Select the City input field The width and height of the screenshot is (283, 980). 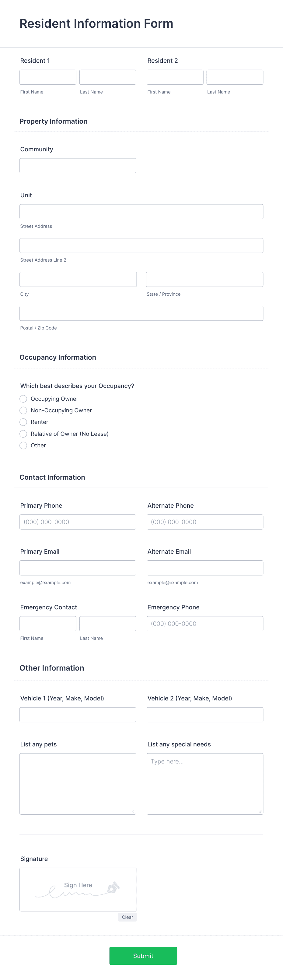click(78, 279)
